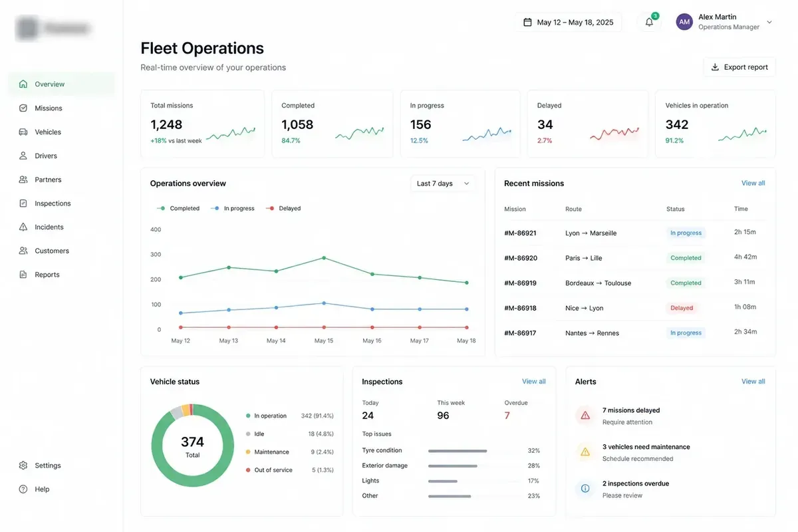The width and height of the screenshot is (798, 532).
Task: Open the May 12 – May 18 date picker
Action: (569, 22)
